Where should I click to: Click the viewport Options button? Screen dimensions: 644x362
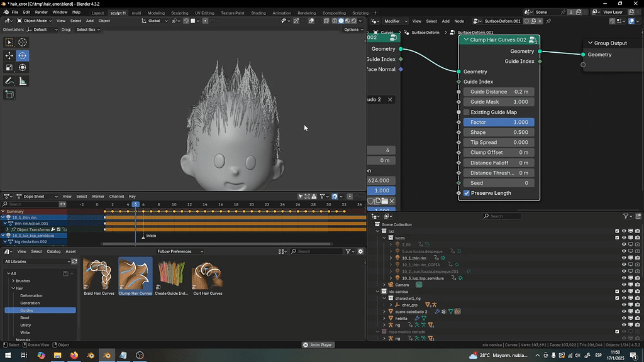click(x=353, y=30)
